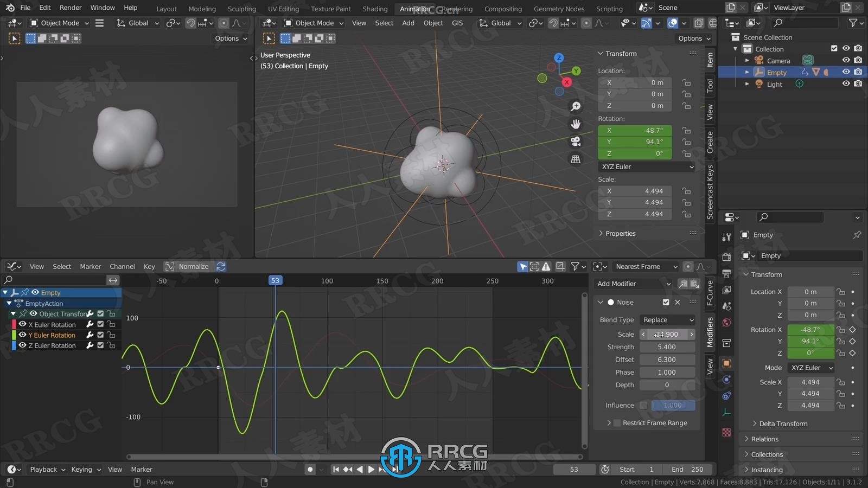The height and width of the screenshot is (488, 868).
Task: Open the Object Constraints properties tab icon
Action: [726, 396]
